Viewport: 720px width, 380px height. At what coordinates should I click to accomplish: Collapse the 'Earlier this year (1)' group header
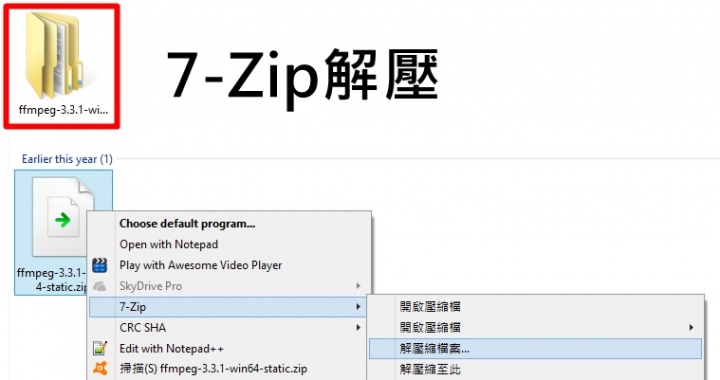coord(67,159)
